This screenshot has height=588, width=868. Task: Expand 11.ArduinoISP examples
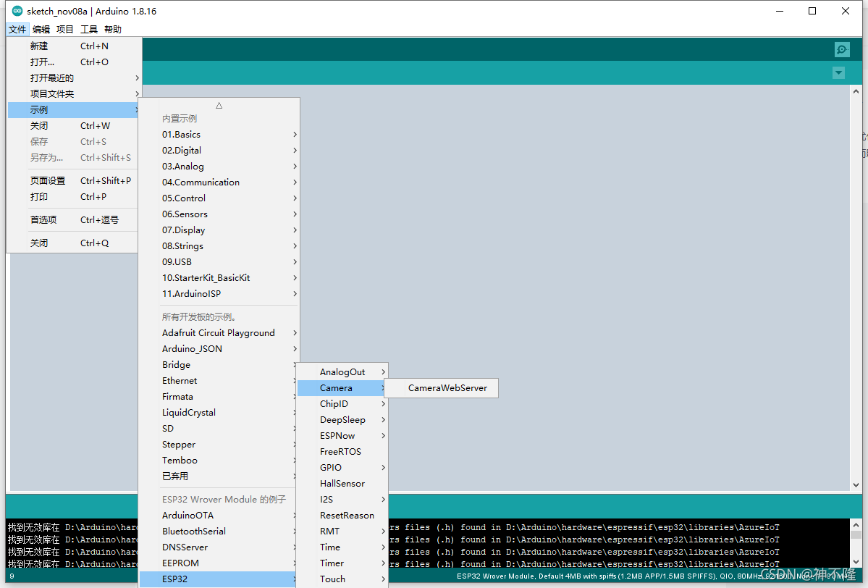click(219, 294)
